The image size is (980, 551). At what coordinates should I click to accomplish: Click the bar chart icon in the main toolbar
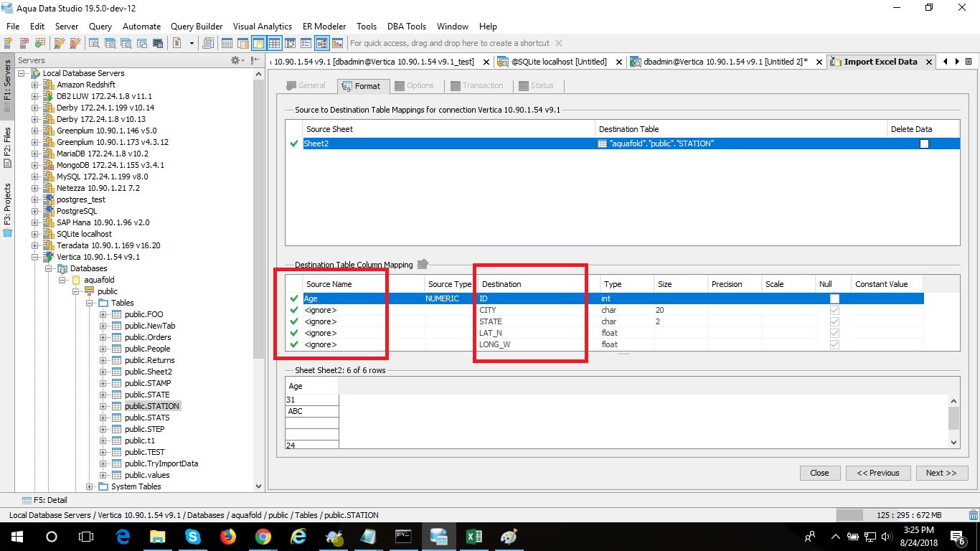click(337, 43)
